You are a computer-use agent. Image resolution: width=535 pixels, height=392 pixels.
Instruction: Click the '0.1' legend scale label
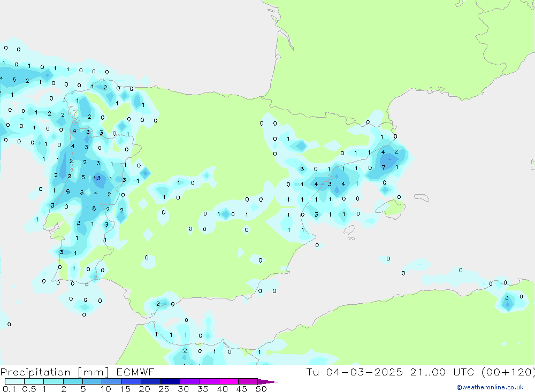tap(9, 389)
